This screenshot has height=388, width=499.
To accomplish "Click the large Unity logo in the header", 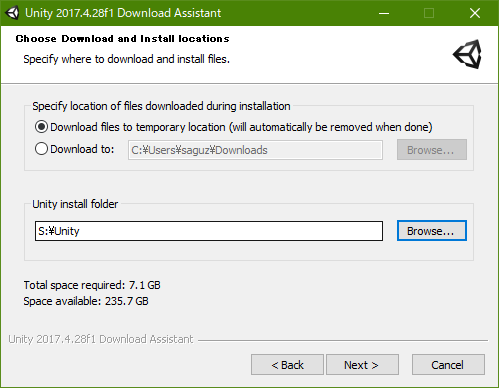I will 467,54.
